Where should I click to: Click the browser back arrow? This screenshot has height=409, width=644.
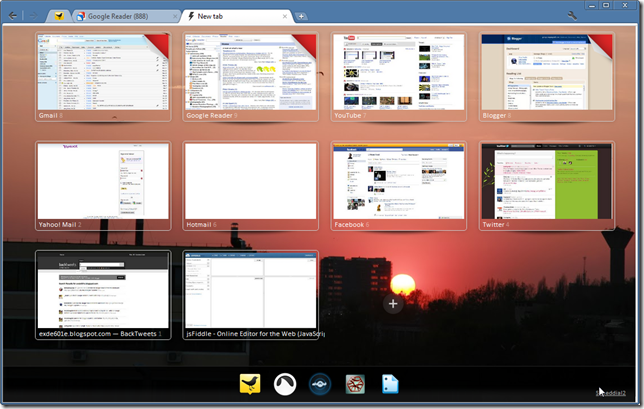point(13,16)
